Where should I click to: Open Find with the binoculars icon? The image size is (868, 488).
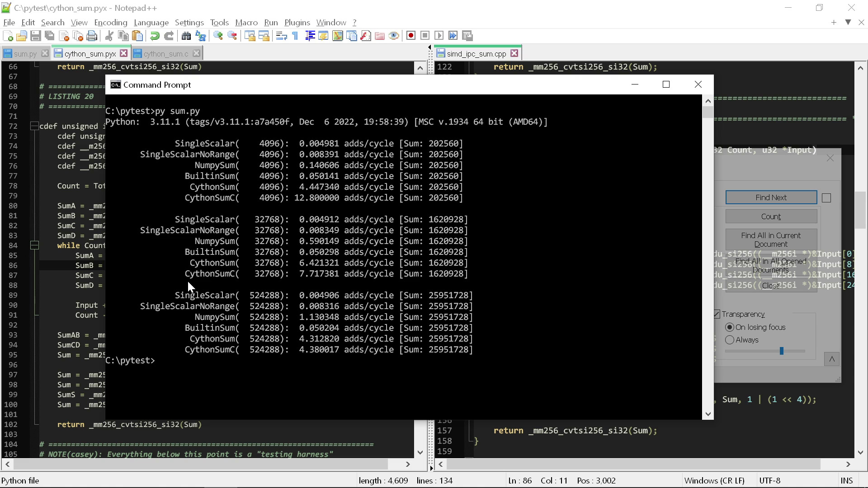(x=186, y=36)
